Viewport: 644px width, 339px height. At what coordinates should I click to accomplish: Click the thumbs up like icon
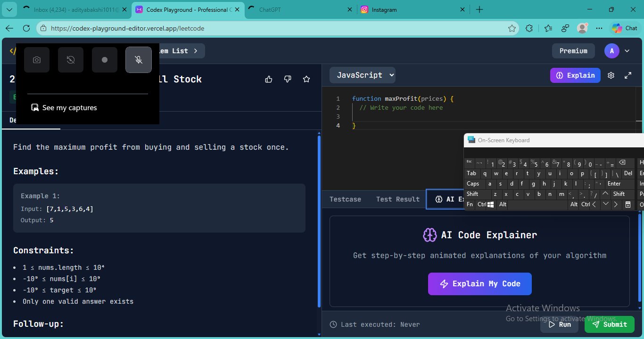click(269, 79)
